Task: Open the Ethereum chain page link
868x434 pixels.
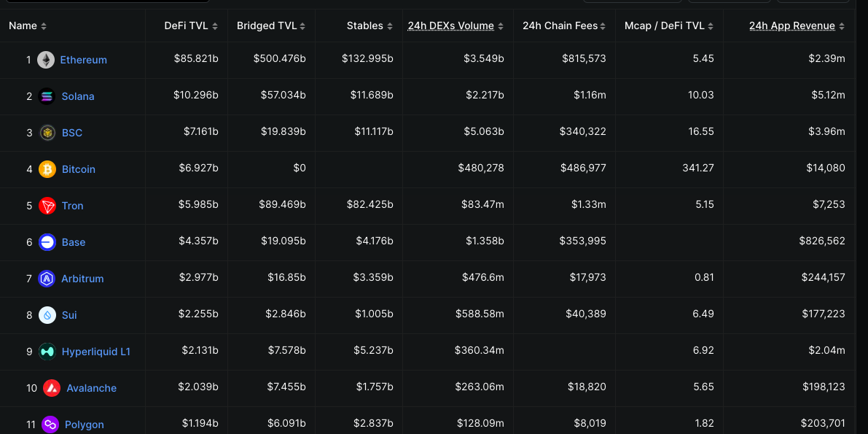Action: pos(82,59)
